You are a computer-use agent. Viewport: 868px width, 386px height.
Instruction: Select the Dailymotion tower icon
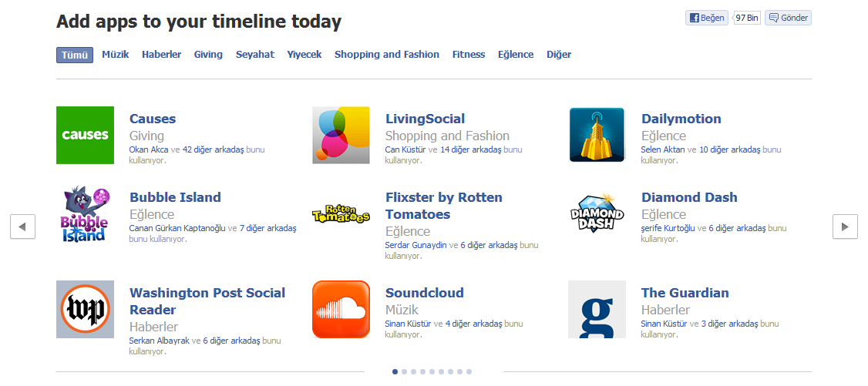597,135
